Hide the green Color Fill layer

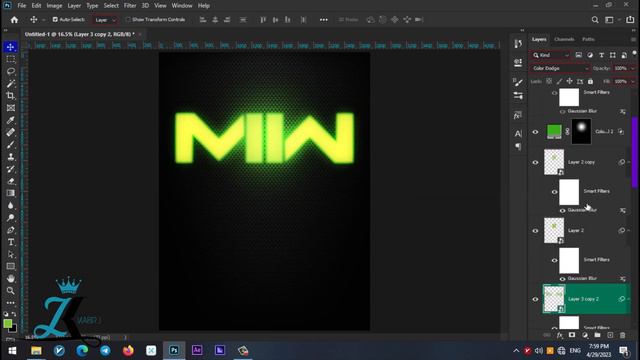(x=535, y=132)
